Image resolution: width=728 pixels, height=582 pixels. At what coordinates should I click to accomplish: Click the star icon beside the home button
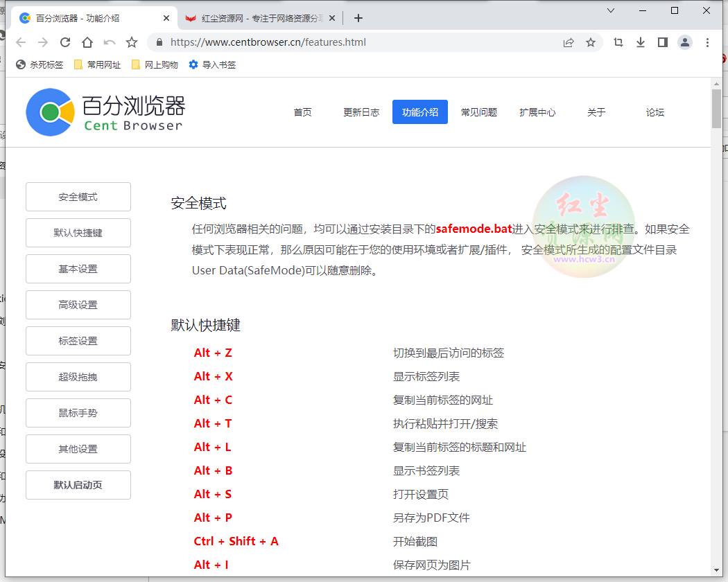[132, 42]
